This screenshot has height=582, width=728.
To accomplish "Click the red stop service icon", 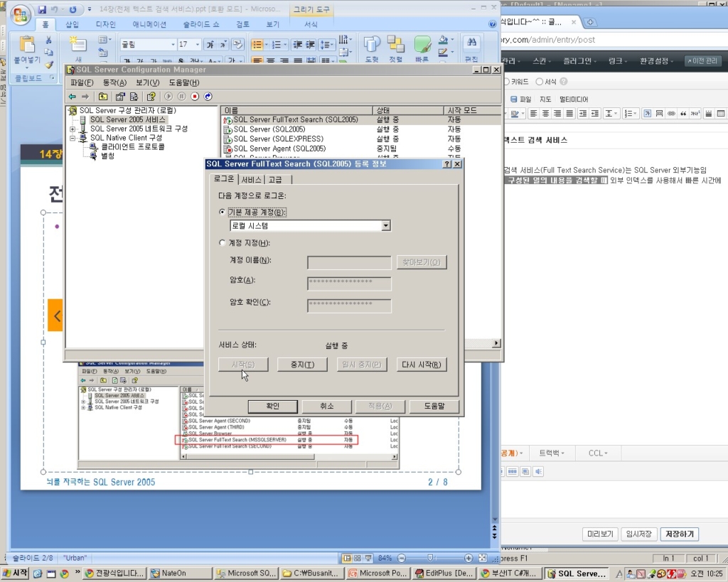I will 195,97.
